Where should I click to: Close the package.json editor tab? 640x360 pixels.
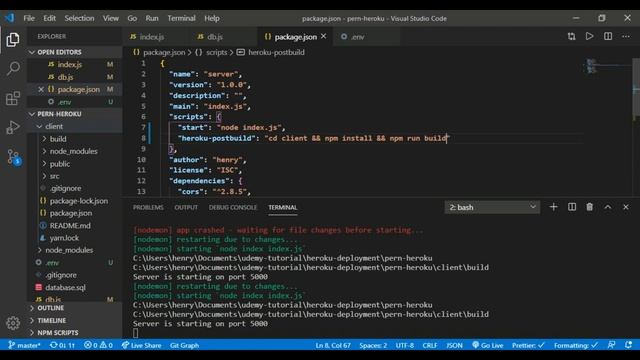tap(324, 36)
